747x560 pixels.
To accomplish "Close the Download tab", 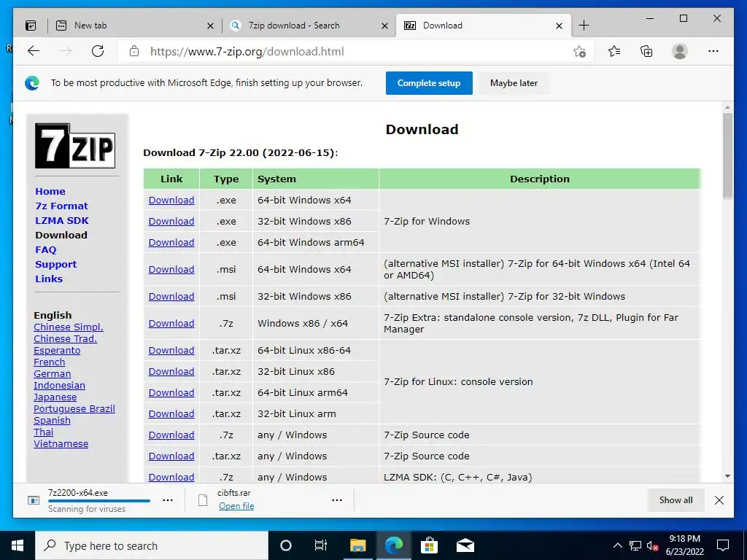I will coord(560,26).
